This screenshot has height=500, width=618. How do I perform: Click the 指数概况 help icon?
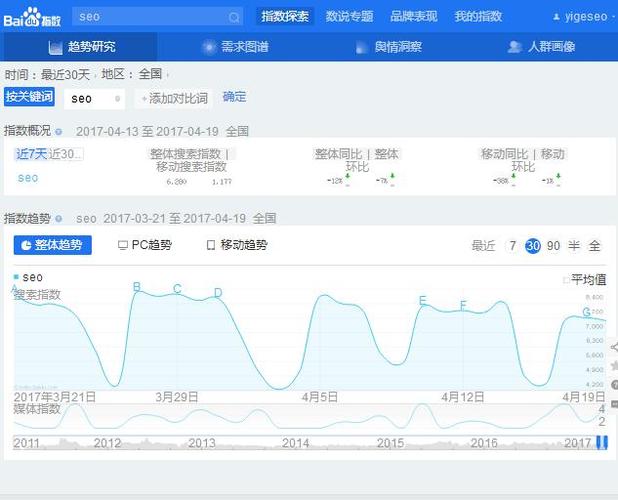59,132
